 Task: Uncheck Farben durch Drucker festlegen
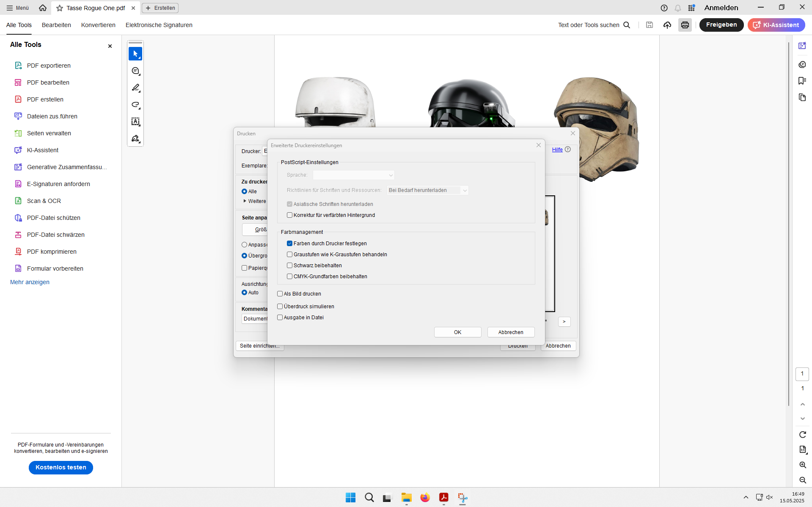(x=289, y=244)
